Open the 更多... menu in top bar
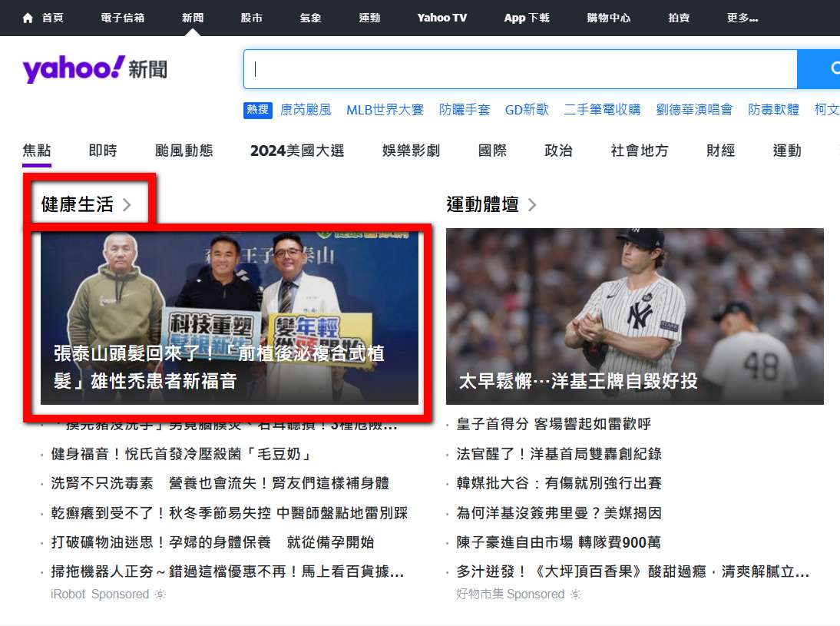Viewport: 840px width, 626px height. coord(742,18)
